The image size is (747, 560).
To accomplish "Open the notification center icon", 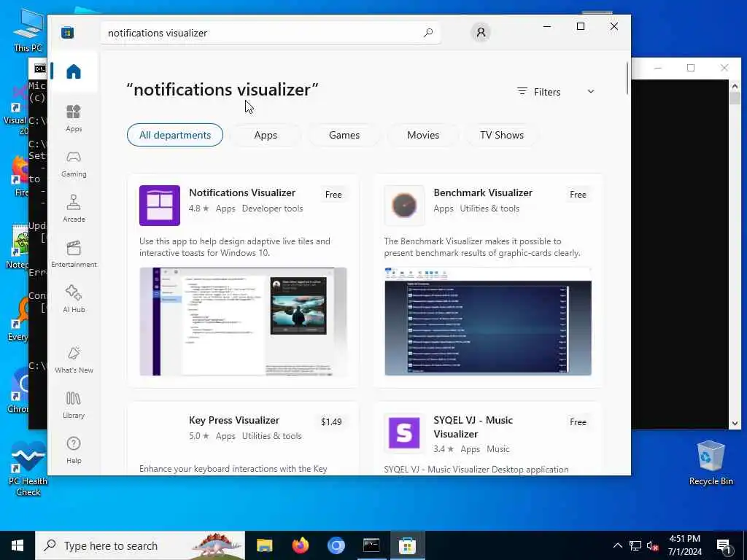I will pyautogui.click(x=724, y=545).
